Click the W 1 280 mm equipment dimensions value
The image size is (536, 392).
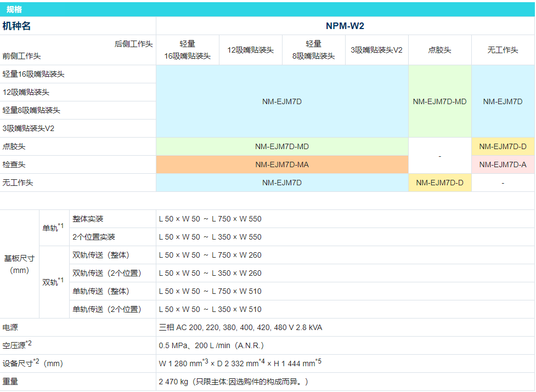(239, 363)
